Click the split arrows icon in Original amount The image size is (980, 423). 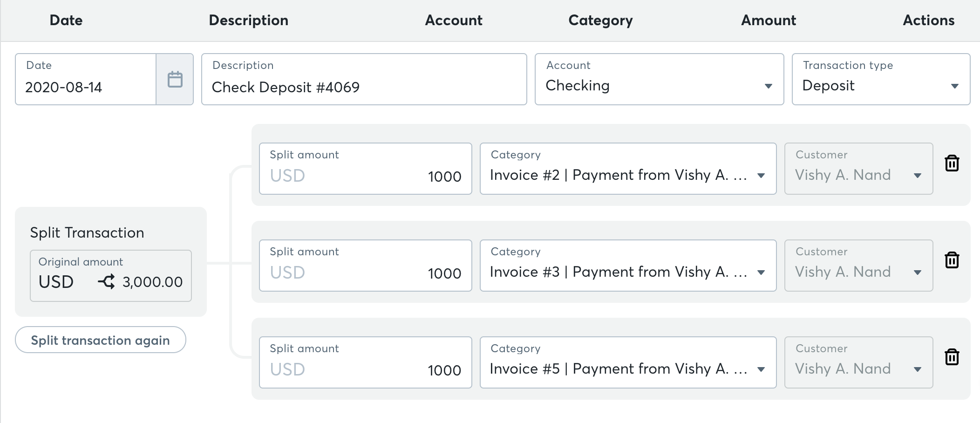pyautogui.click(x=107, y=281)
